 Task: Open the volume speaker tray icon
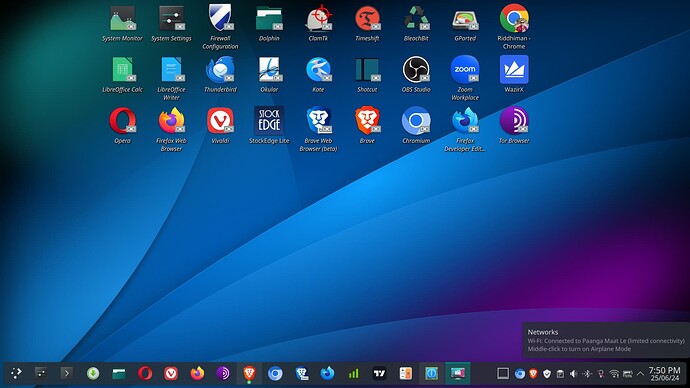pos(573,374)
